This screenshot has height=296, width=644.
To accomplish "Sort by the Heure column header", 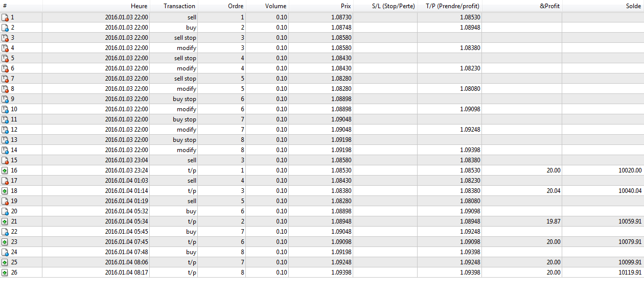I will click(x=139, y=6).
